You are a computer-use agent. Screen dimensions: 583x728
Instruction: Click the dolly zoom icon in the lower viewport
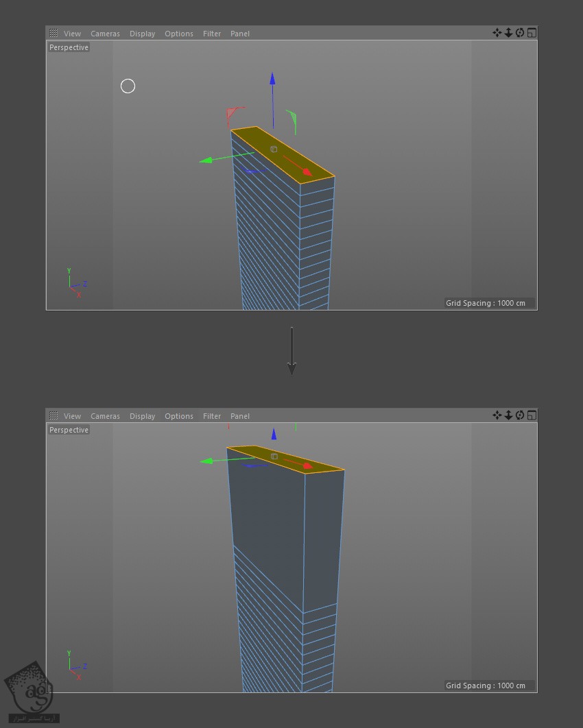[508, 415]
